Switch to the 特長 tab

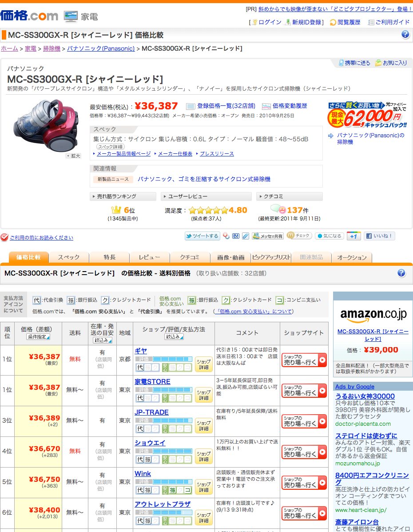point(109,257)
